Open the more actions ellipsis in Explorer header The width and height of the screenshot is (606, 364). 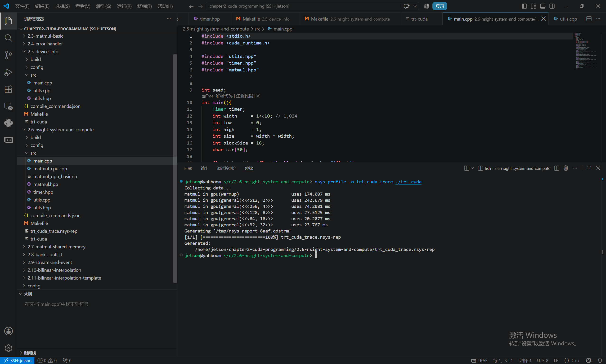click(169, 19)
